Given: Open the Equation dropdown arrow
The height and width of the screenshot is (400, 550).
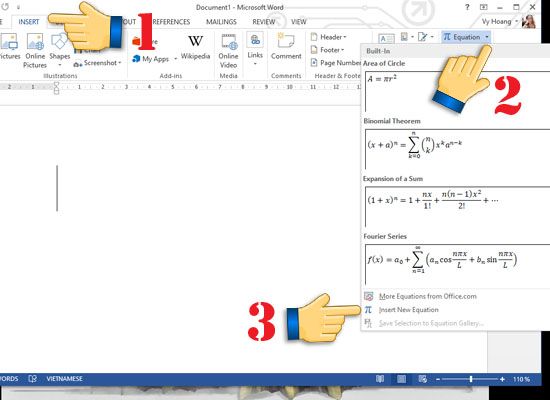Looking at the screenshot, I should pyautogui.click(x=487, y=37).
